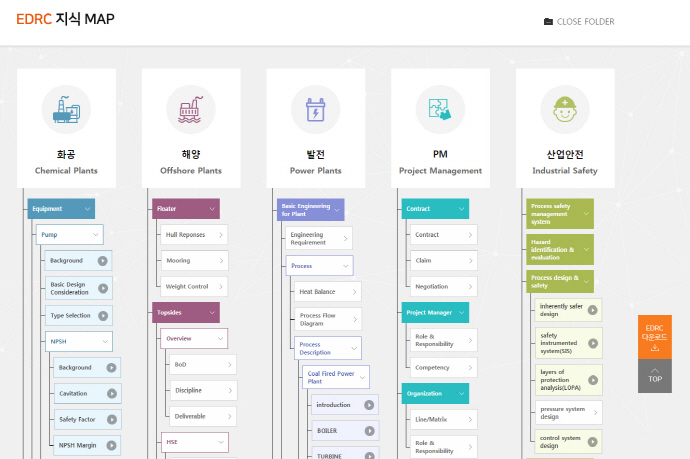
Task: Click the Chemical Plants factory icon
Action: tap(66, 110)
